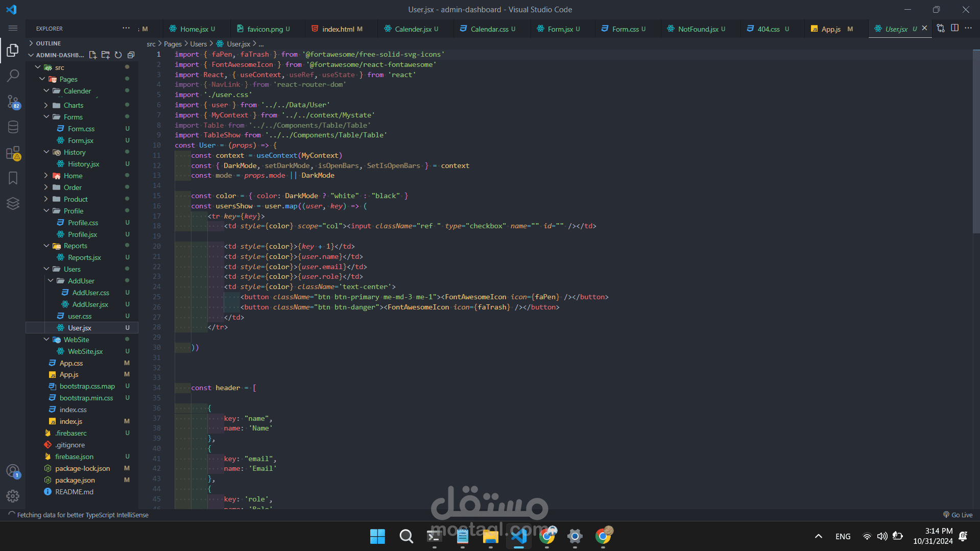Open File Explorer from the taskbar
Viewport: 980px width, 551px height.
490,536
